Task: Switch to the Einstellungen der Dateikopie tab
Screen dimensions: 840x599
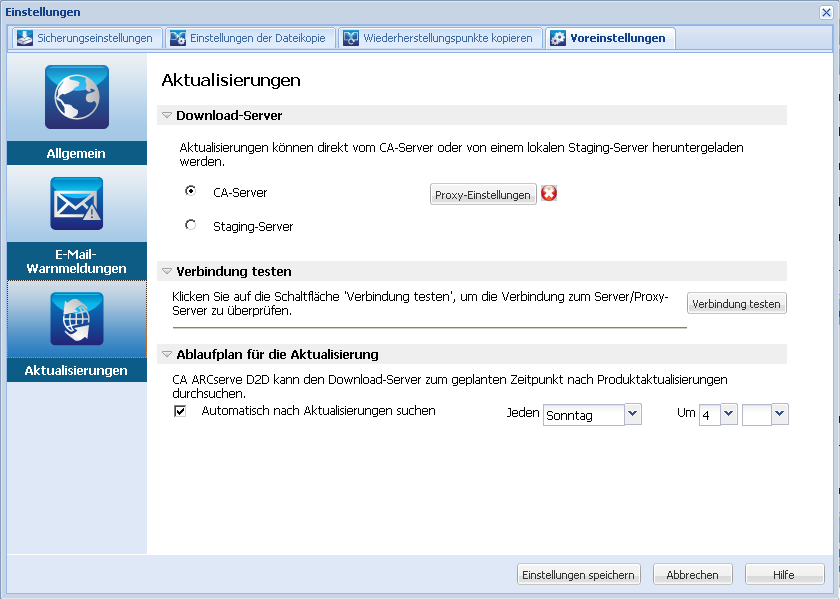Action: point(250,38)
